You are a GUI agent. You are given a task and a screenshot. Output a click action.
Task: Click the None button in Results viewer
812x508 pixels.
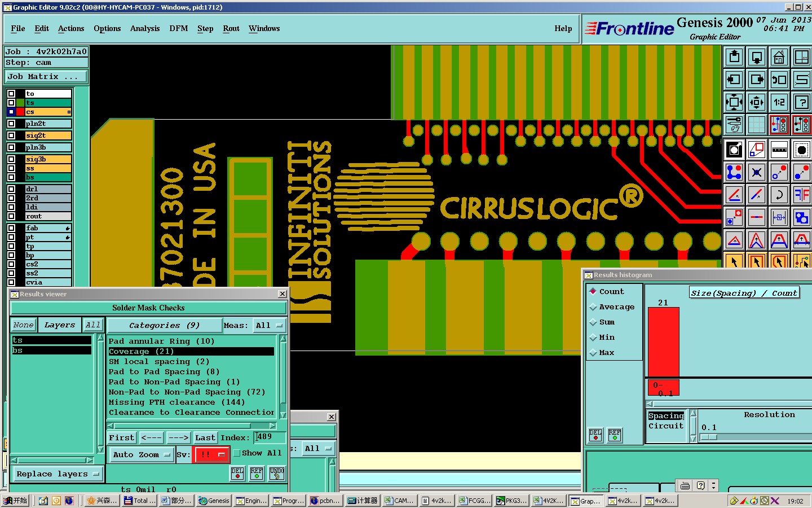tap(24, 325)
